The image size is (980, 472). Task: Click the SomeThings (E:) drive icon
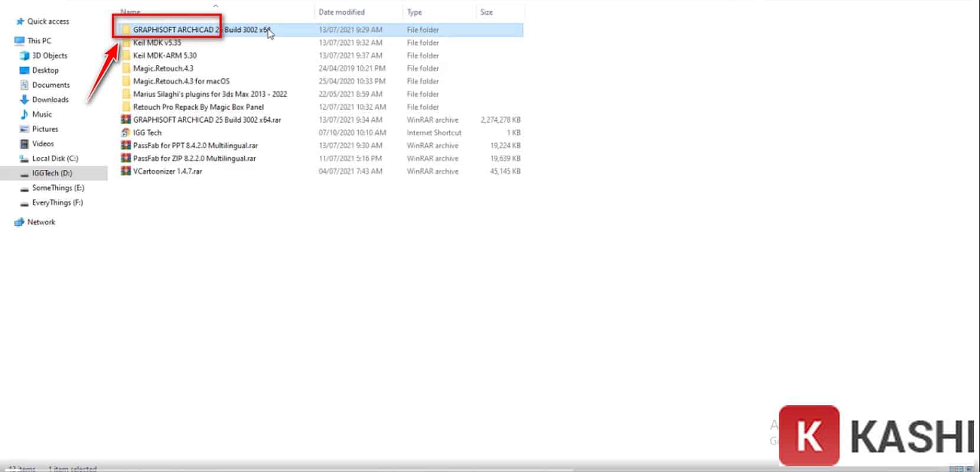25,188
